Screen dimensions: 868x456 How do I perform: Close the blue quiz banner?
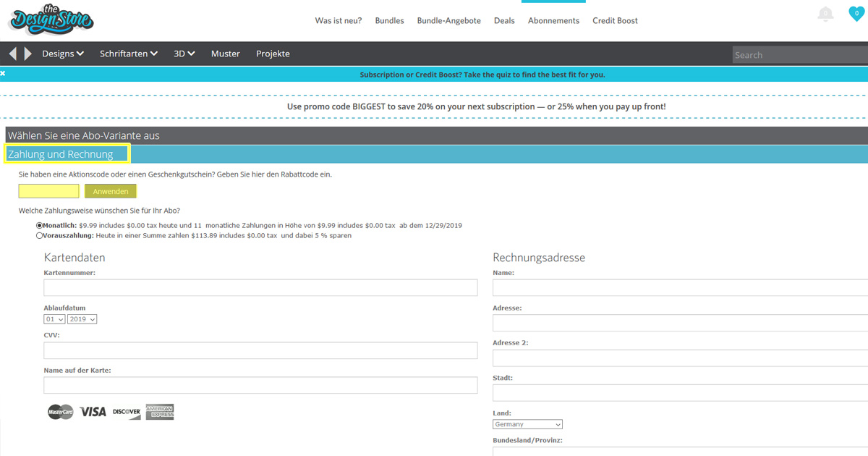[x=3, y=74]
